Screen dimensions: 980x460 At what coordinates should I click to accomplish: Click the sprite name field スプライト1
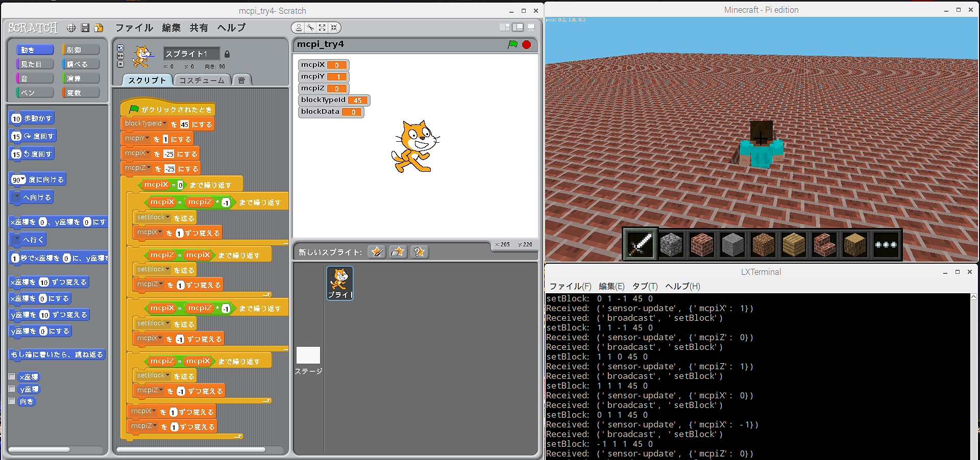[191, 54]
